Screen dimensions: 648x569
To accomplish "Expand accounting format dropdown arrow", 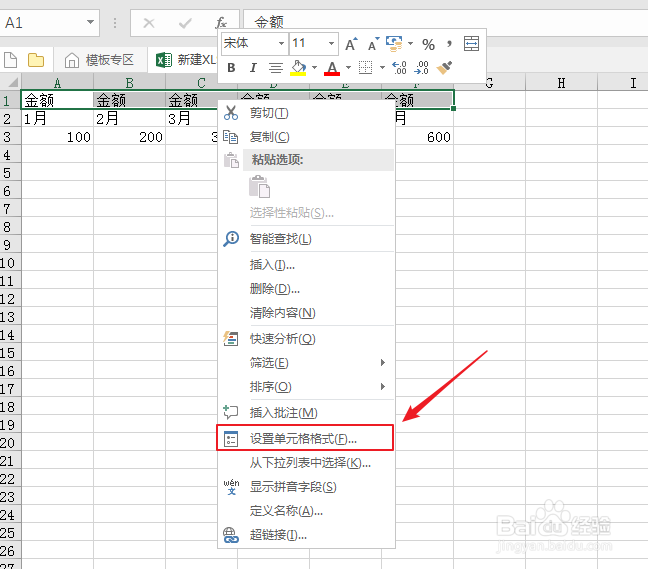I will [410, 43].
